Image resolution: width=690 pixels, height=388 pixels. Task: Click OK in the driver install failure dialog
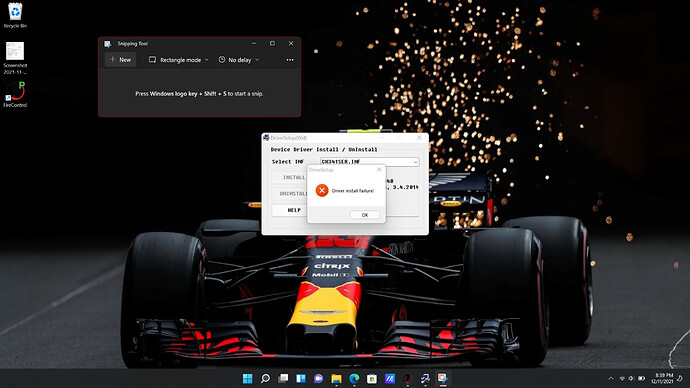click(x=364, y=215)
